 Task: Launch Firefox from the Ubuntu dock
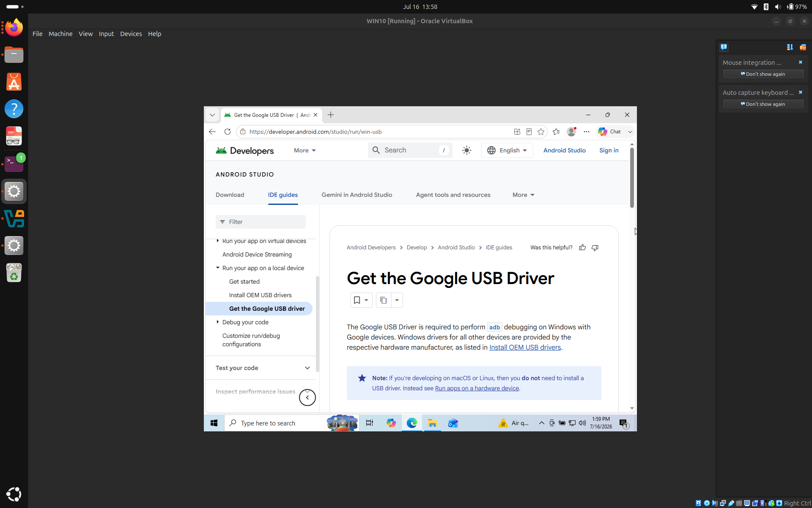(x=14, y=28)
